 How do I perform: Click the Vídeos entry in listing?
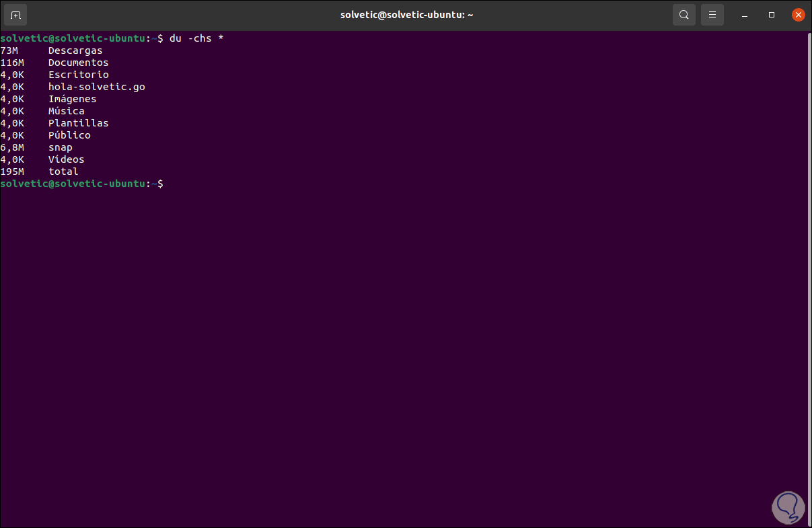tap(65, 159)
